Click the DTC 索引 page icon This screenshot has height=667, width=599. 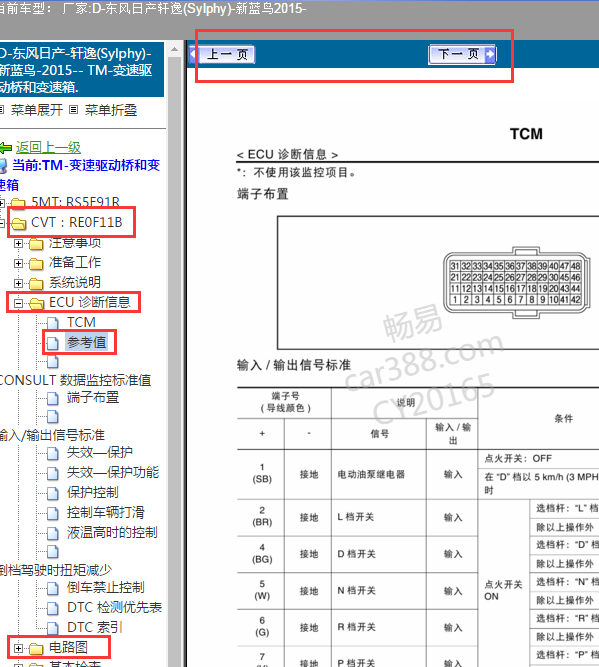click(53, 629)
